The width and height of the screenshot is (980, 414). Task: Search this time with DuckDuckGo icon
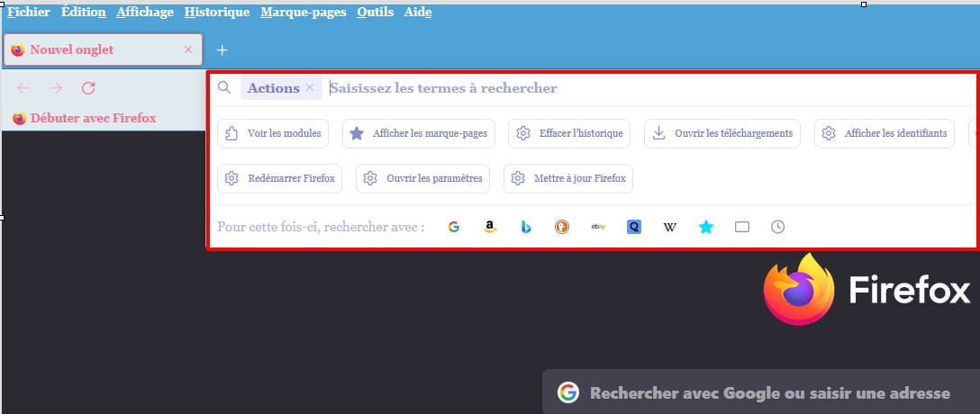[x=562, y=228]
